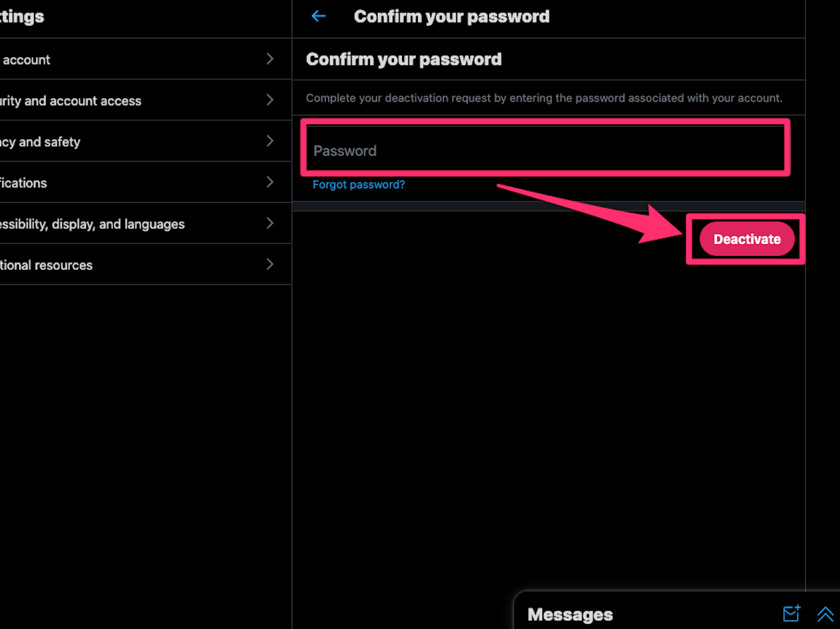Viewport: 840px width, 629px height.
Task: Open the 'account' settings row
Action: click(145, 59)
